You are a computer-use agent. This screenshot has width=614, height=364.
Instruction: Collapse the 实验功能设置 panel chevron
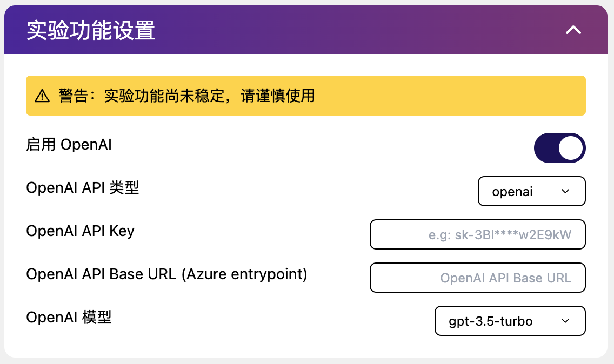573,30
